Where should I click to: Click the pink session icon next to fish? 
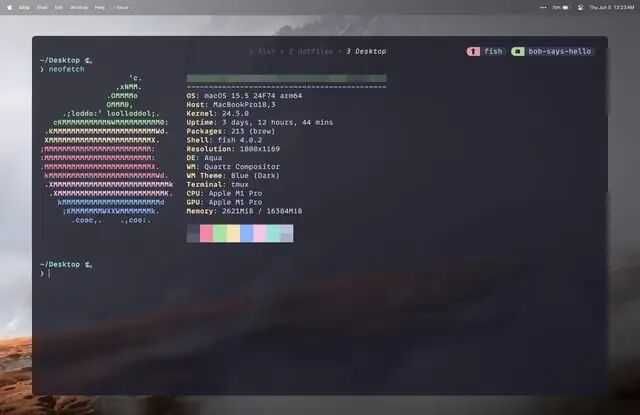[x=473, y=51]
